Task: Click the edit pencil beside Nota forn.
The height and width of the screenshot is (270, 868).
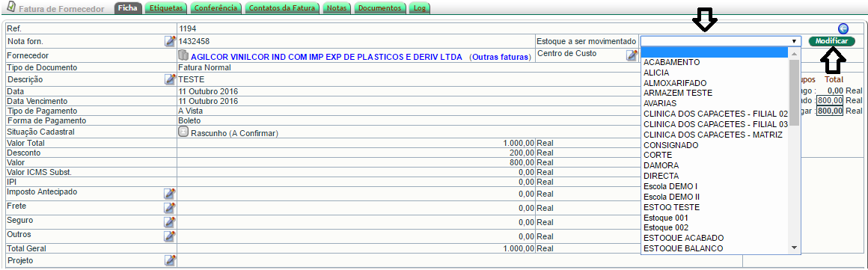Action: point(170,41)
